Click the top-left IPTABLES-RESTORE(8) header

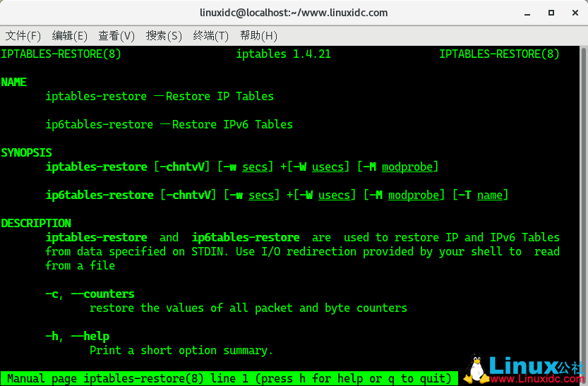pos(61,54)
